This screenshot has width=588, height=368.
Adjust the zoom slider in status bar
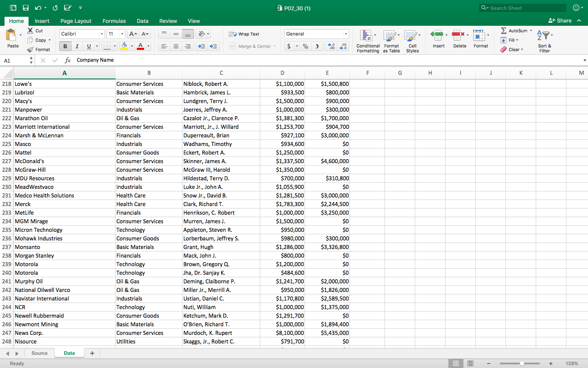(522, 364)
